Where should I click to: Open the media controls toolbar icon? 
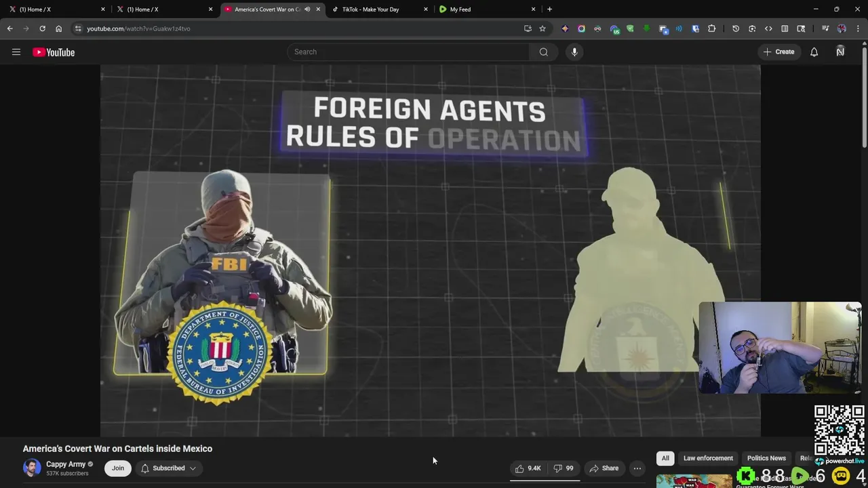825,28
